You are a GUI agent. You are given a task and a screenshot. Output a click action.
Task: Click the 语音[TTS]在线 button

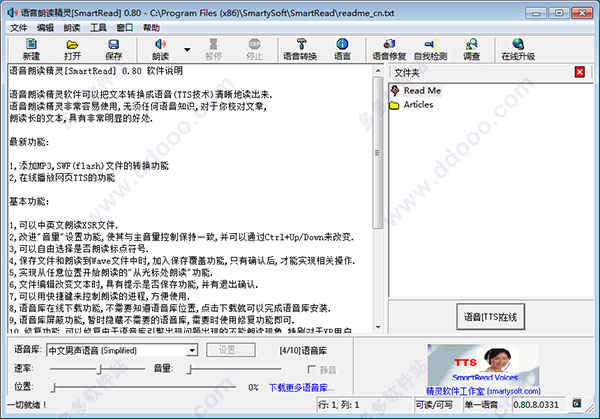click(491, 317)
